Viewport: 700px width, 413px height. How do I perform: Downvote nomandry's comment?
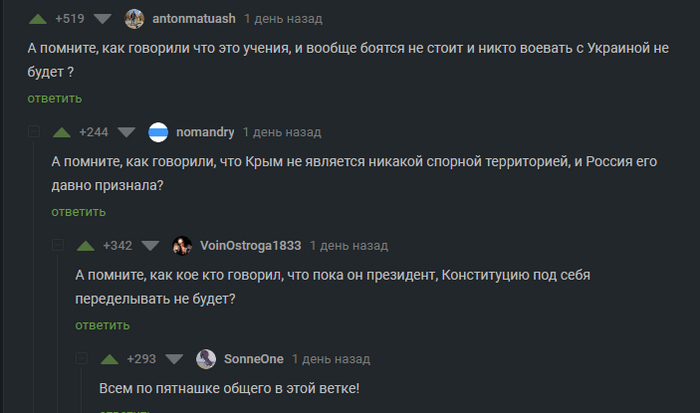pyautogui.click(x=126, y=132)
